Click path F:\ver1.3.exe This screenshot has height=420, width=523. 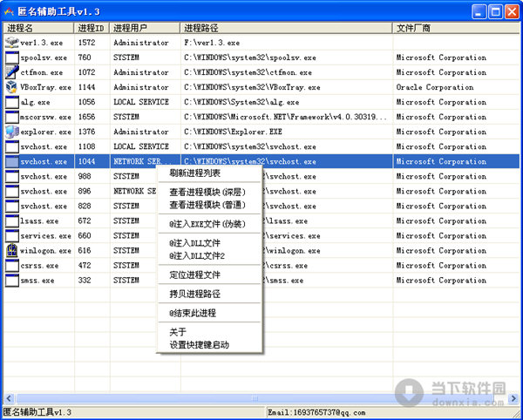click(x=212, y=43)
